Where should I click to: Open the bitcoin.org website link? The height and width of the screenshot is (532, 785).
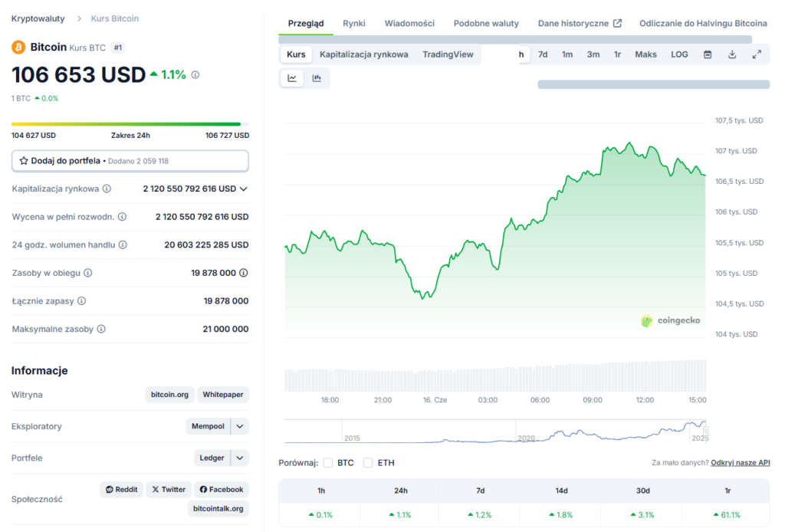[x=169, y=395]
